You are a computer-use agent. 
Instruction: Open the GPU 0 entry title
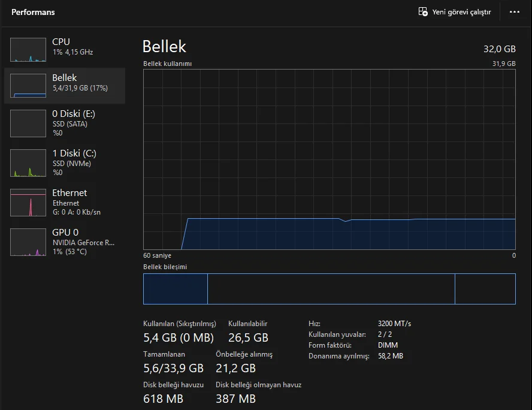tap(65, 233)
